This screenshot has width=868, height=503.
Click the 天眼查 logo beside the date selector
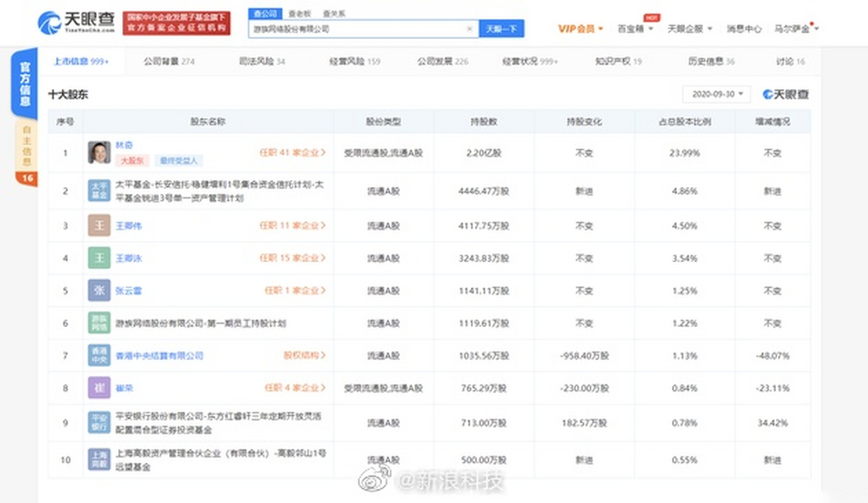pyautogui.click(x=785, y=94)
